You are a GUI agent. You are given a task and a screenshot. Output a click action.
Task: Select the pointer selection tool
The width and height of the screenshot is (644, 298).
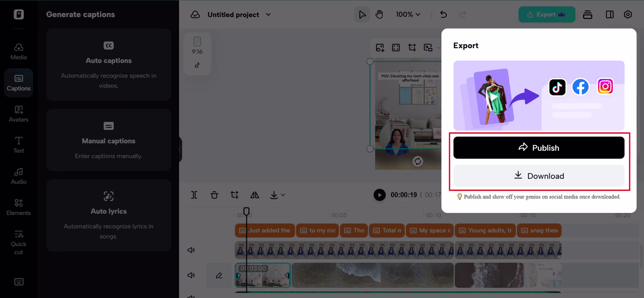click(362, 15)
